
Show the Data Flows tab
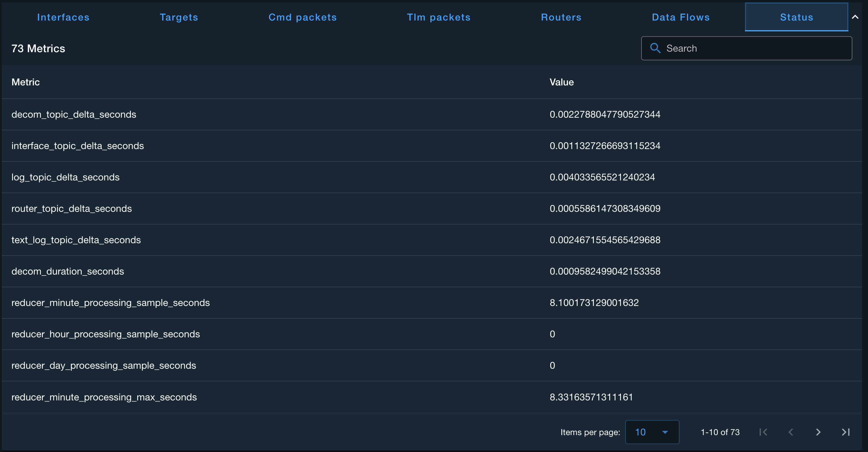coord(681,17)
